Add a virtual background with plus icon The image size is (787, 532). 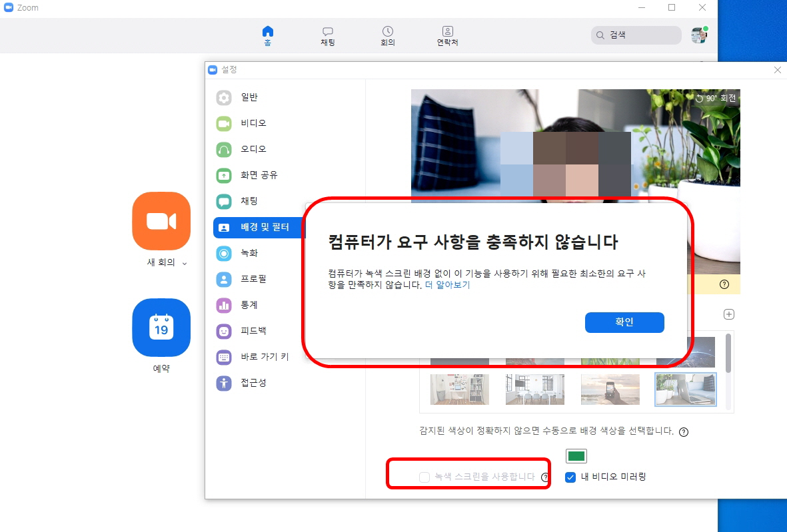729,314
